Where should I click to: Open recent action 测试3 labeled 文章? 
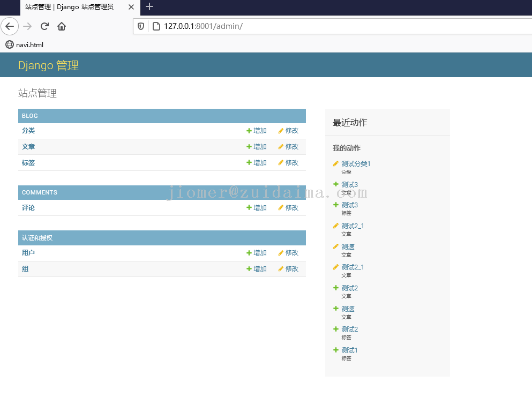pyautogui.click(x=349, y=185)
